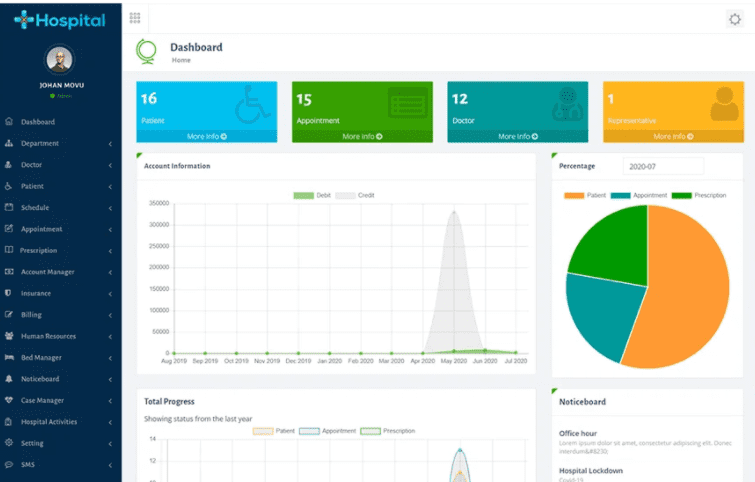Expand the Prescription menu chevron
This screenshot has height=482, width=755.
click(110, 251)
